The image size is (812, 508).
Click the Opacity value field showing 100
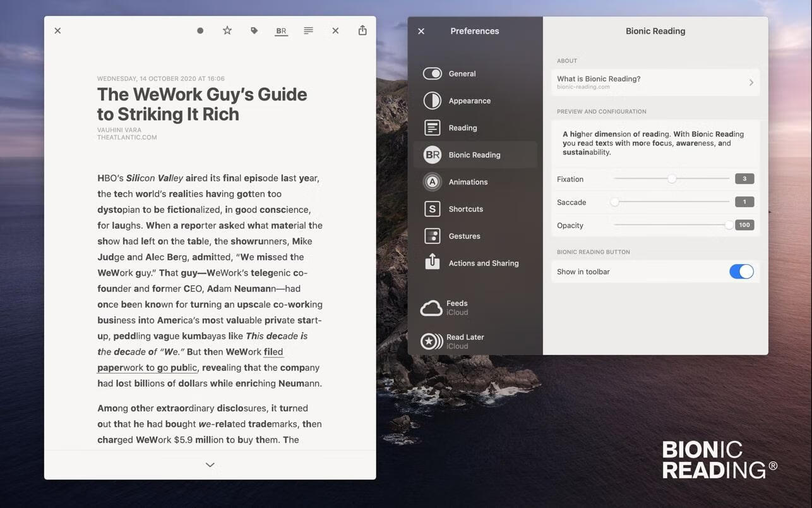click(x=744, y=225)
